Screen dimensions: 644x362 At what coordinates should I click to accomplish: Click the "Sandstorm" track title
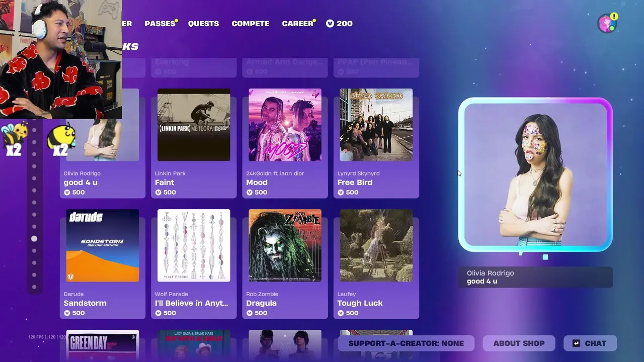click(85, 303)
